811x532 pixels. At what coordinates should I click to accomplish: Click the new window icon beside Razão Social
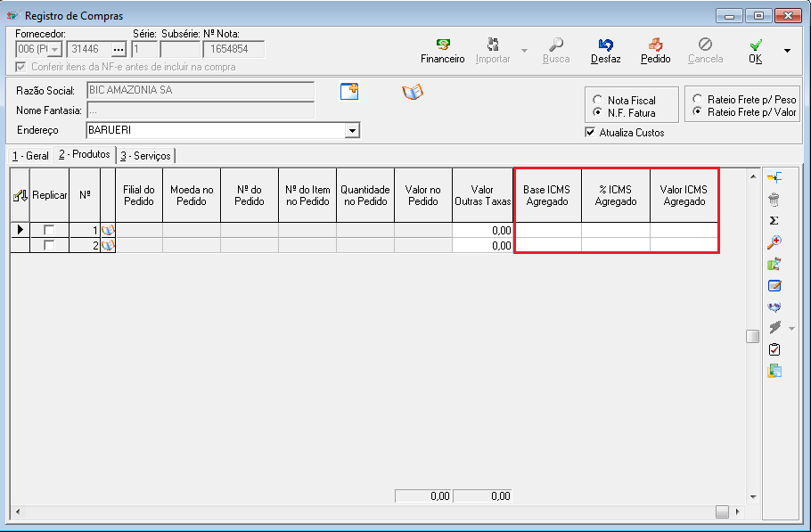(x=349, y=92)
